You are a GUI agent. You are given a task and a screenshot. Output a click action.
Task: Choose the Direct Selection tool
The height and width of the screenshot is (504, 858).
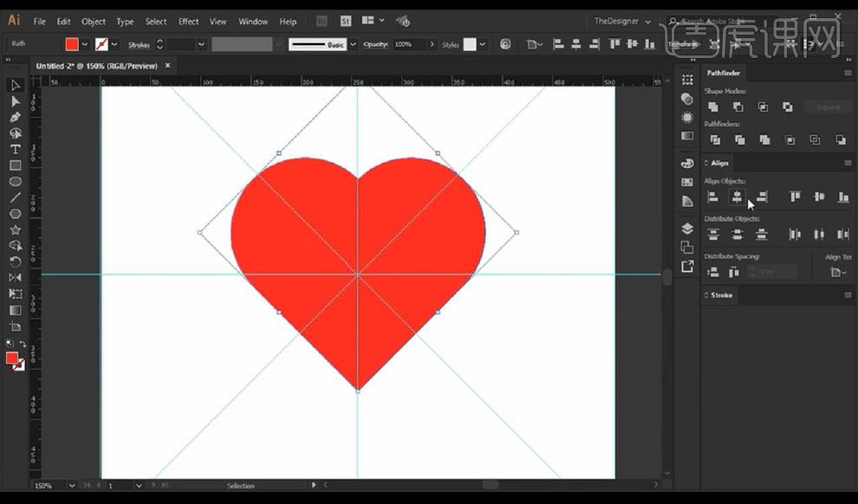[16, 100]
